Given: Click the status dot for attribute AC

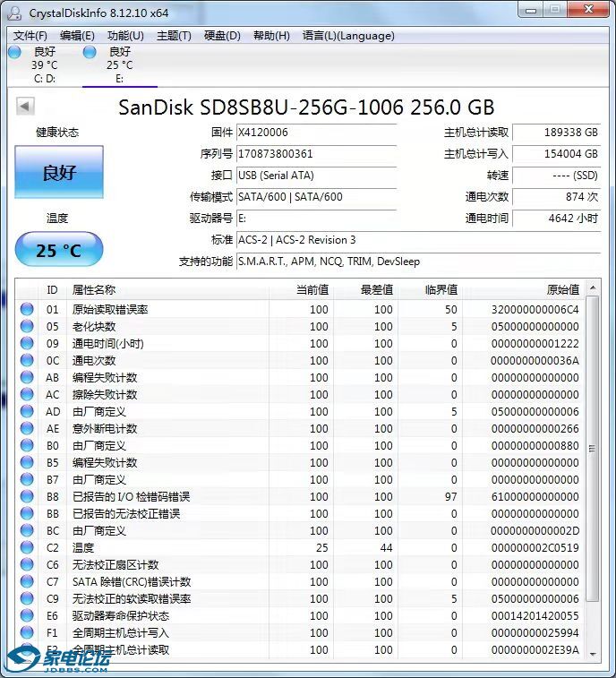Looking at the screenshot, I should [27, 394].
